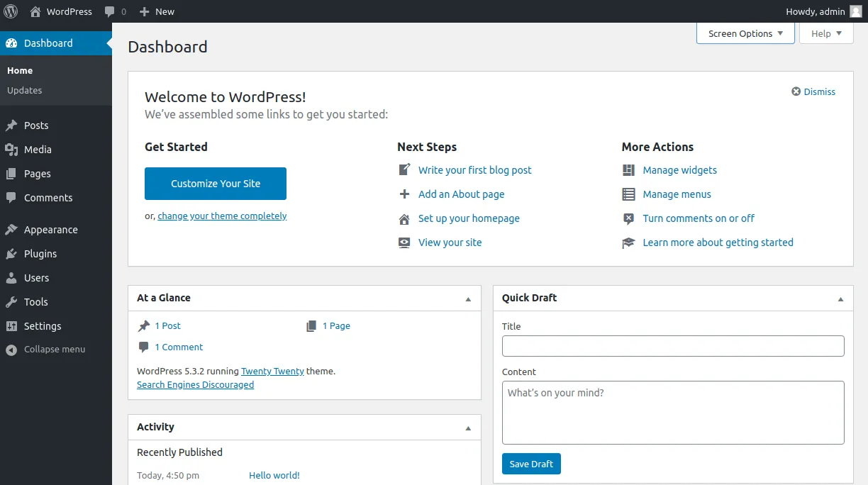Collapse the Quick Draft panel
Screen dimensions: 868x485
[x=841, y=299]
